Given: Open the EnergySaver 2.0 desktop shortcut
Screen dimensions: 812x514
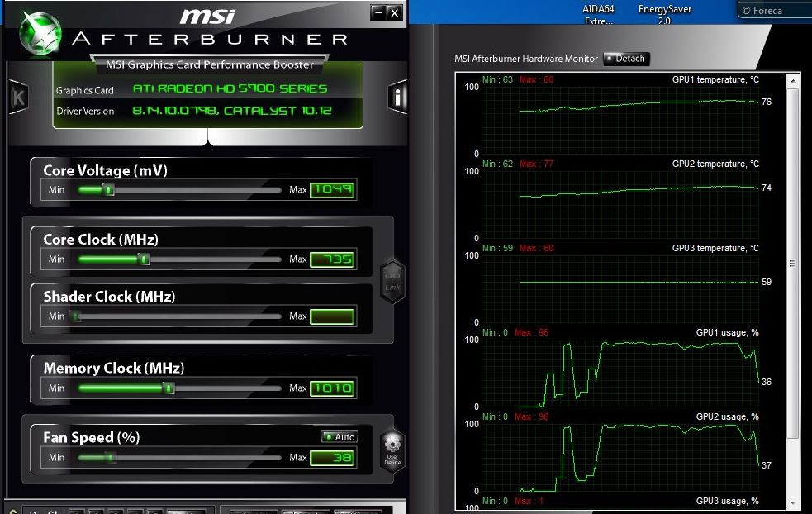Looking at the screenshot, I should (664, 15).
